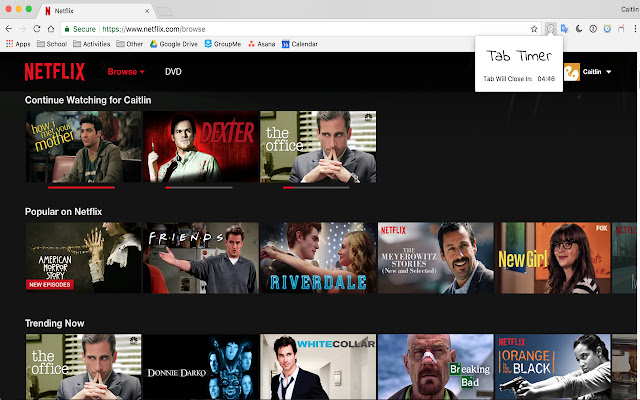Open The Office in Trending Now
The width and height of the screenshot is (640, 400).
point(83,367)
